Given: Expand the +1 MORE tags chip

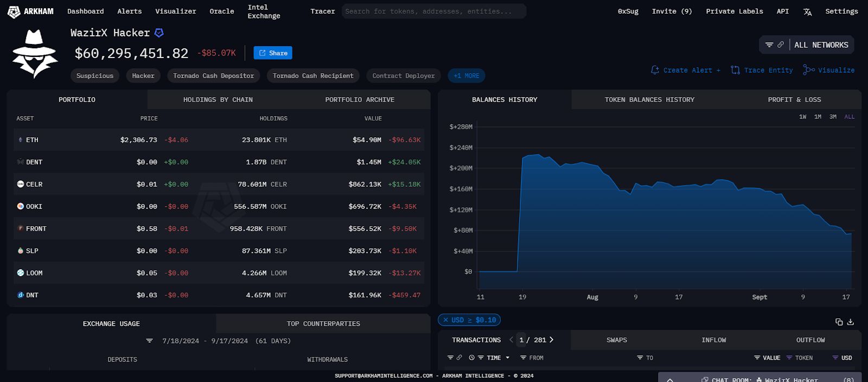Looking at the screenshot, I should click(x=466, y=76).
